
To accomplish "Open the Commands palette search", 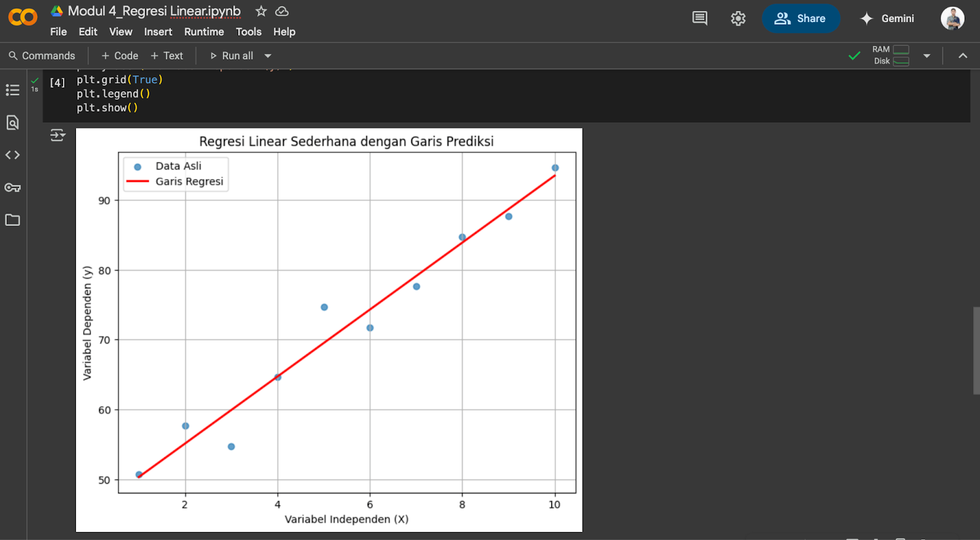I will (42, 56).
